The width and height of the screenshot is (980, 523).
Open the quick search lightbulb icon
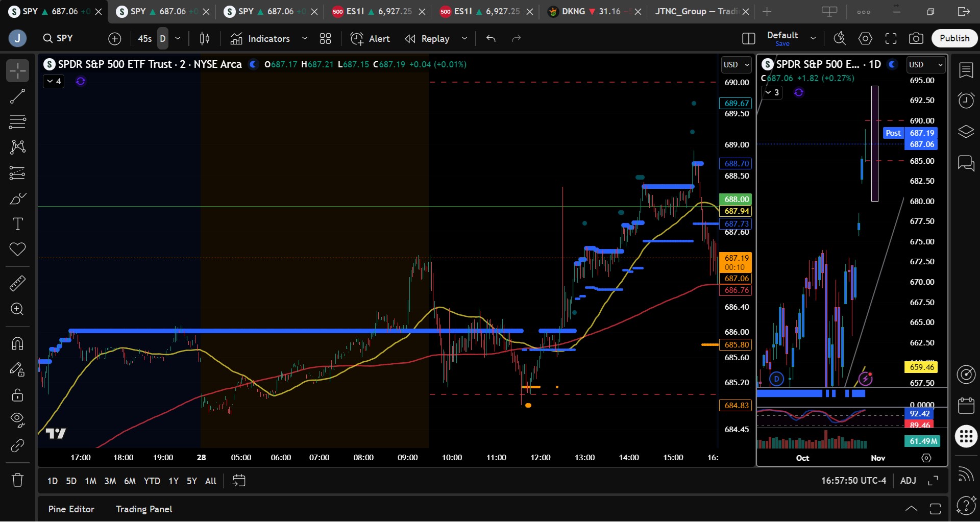(x=840, y=38)
